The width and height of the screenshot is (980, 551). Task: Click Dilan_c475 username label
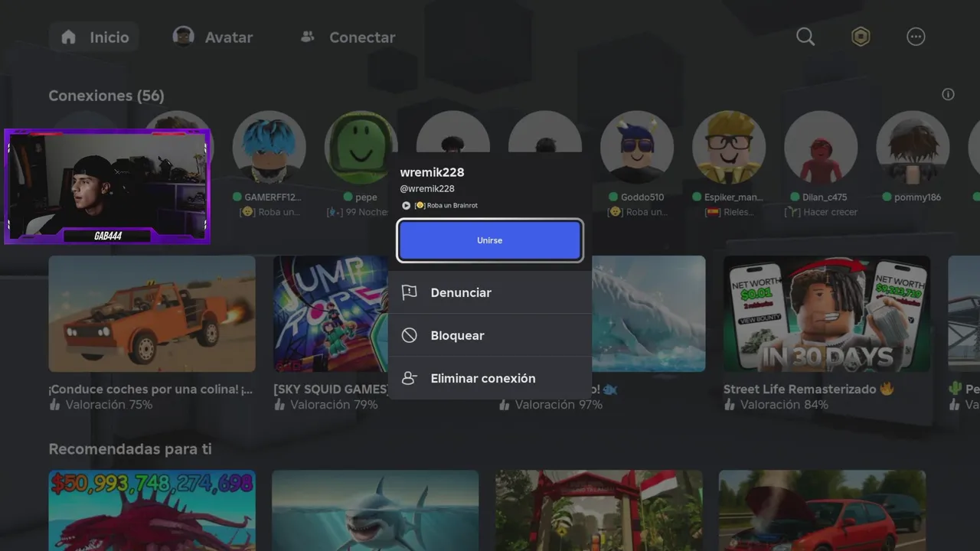point(825,197)
